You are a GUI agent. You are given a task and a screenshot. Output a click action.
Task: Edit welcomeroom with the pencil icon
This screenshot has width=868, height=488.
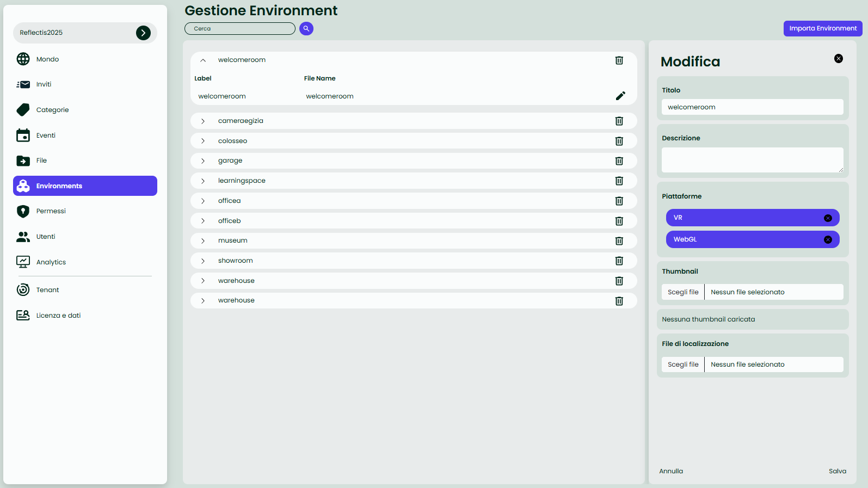click(620, 96)
